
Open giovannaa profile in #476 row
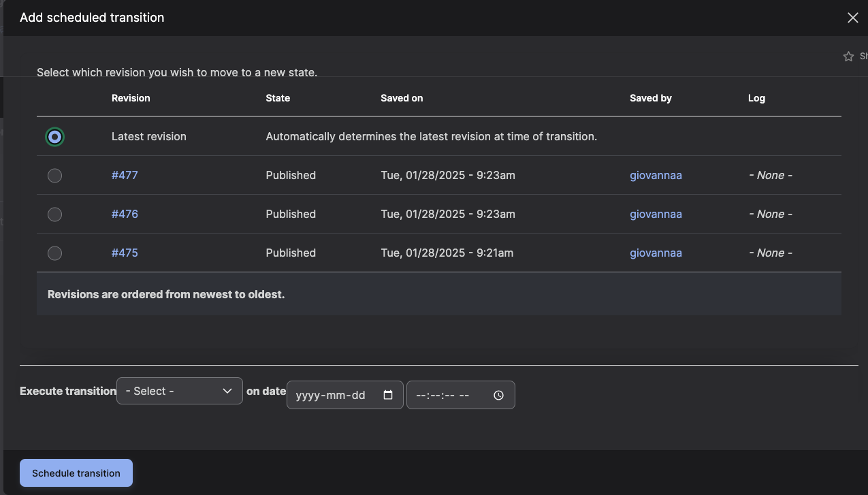point(656,214)
